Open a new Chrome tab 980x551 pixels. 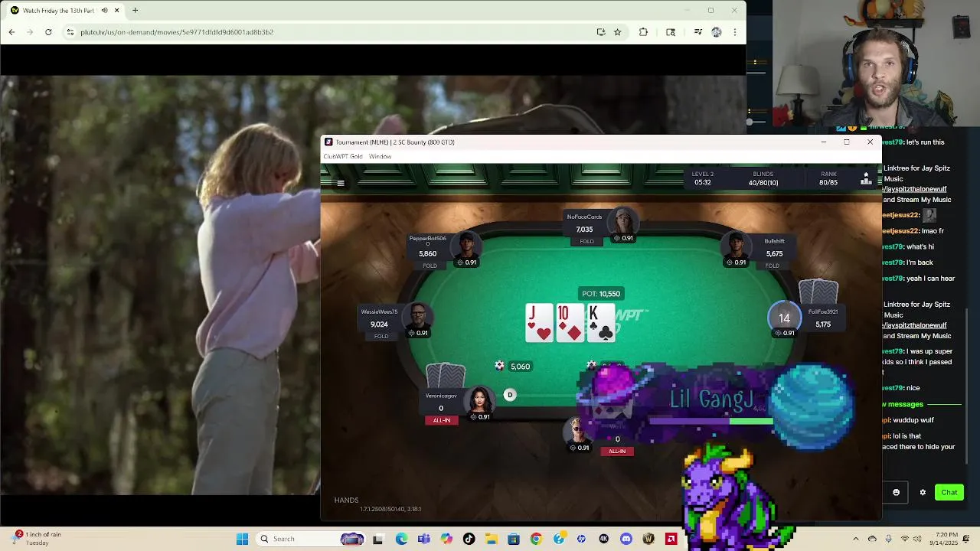coord(135,11)
